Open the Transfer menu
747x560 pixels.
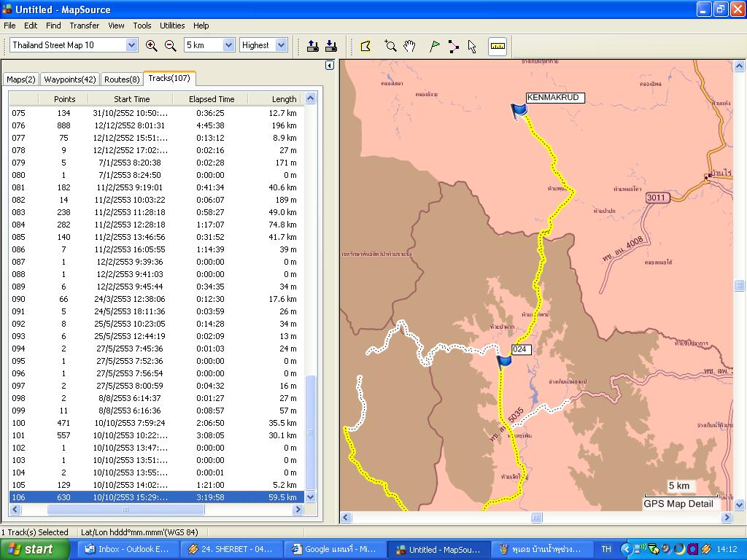(x=84, y=26)
